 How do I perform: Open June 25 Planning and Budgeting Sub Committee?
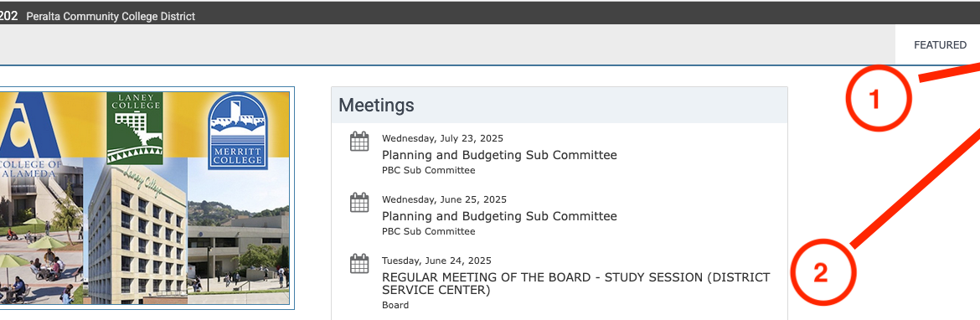click(499, 216)
